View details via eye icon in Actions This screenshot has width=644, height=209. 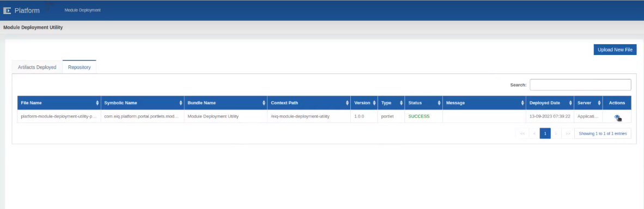[x=616, y=117]
